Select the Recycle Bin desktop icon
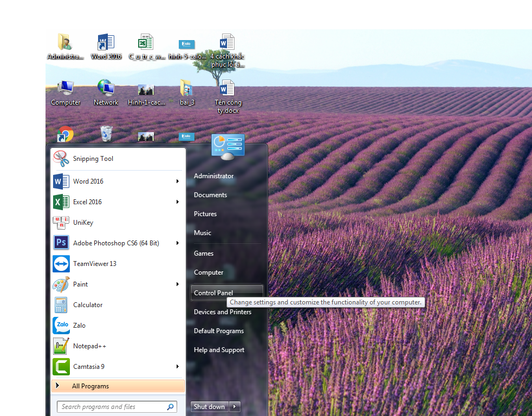The image size is (532, 416). [x=106, y=134]
